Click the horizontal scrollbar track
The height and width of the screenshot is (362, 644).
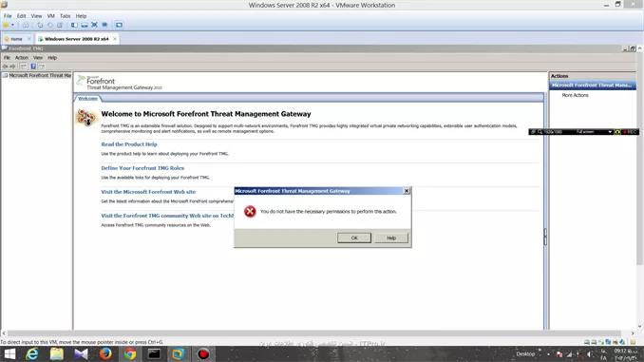pos(314,333)
